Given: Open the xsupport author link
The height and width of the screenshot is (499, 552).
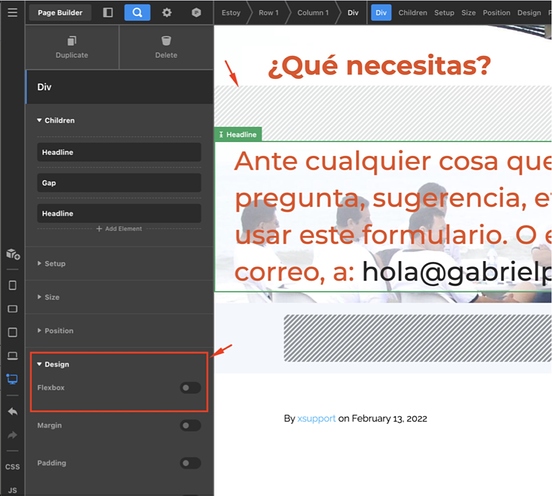Looking at the screenshot, I should point(316,418).
